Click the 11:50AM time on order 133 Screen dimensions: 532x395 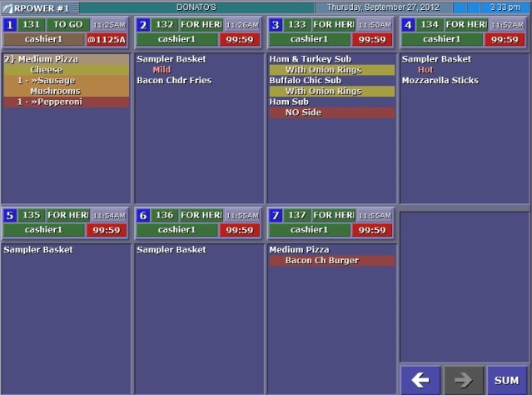pos(375,25)
